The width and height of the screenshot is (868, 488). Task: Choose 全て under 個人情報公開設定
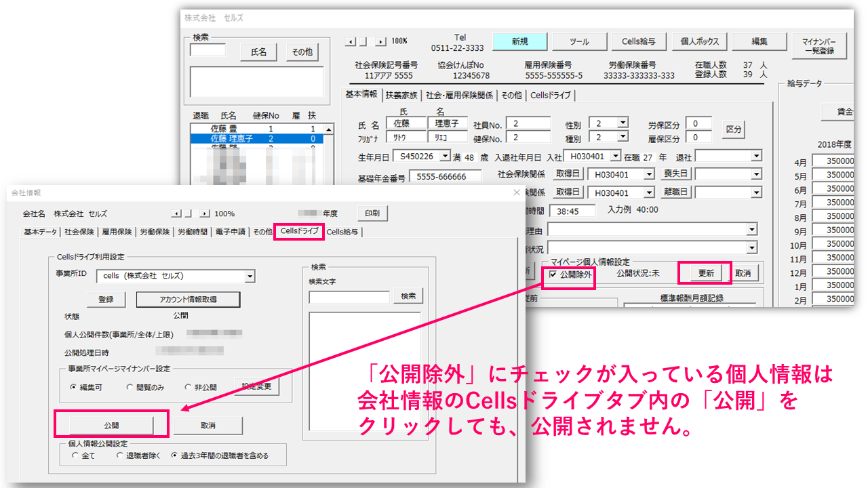(x=76, y=455)
